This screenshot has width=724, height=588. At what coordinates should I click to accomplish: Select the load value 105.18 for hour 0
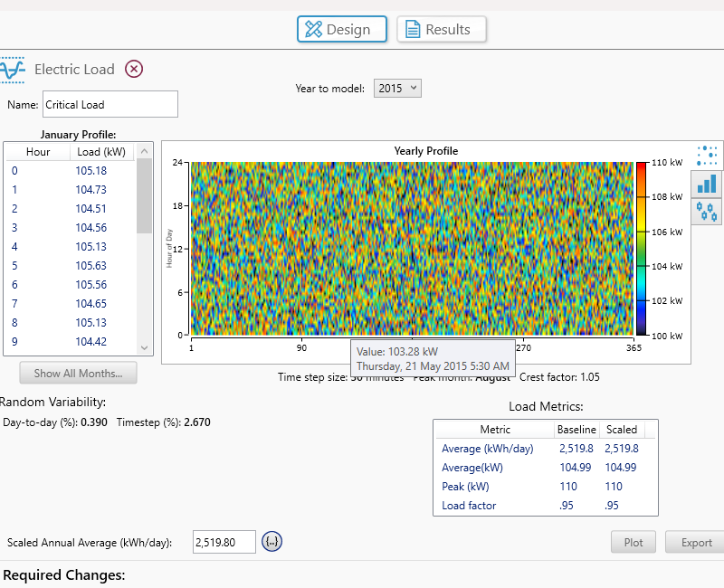(91, 171)
